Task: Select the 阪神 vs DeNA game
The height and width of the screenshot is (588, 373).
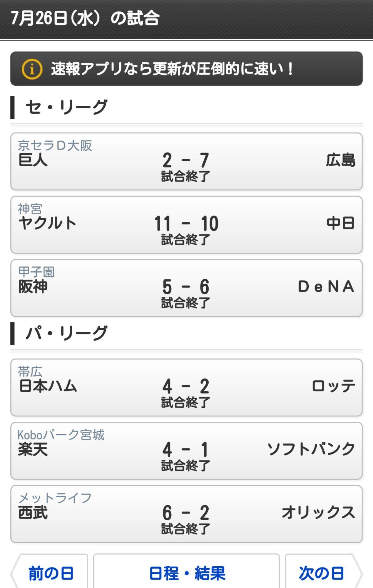Action: point(186,288)
